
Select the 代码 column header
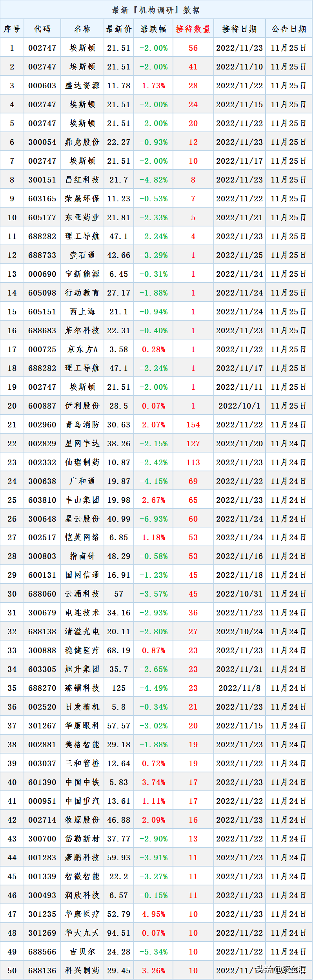click(x=42, y=29)
